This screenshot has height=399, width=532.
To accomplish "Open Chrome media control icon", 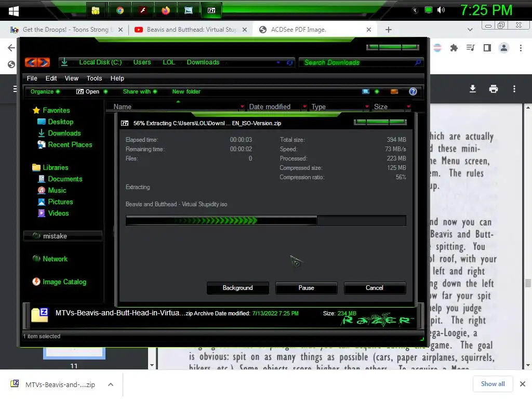I will pos(470,48).
